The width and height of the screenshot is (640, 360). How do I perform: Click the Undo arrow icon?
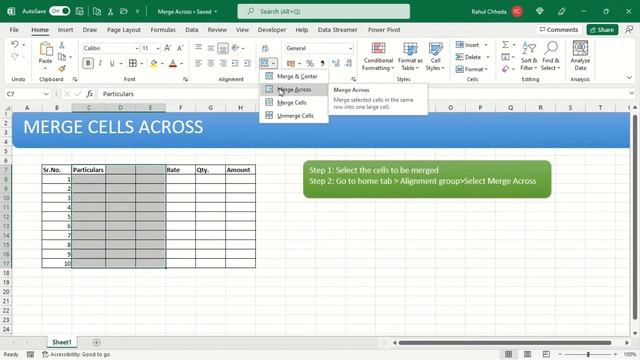pos(15,44)
